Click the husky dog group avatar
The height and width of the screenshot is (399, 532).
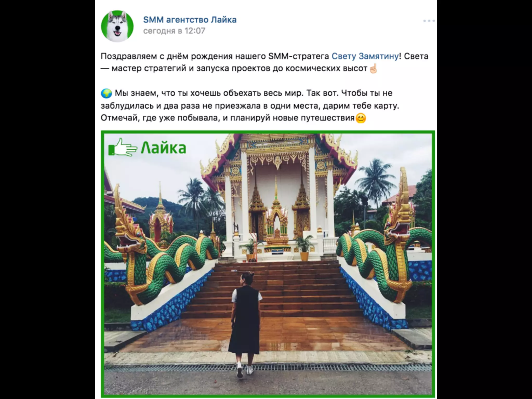(117, 26)
